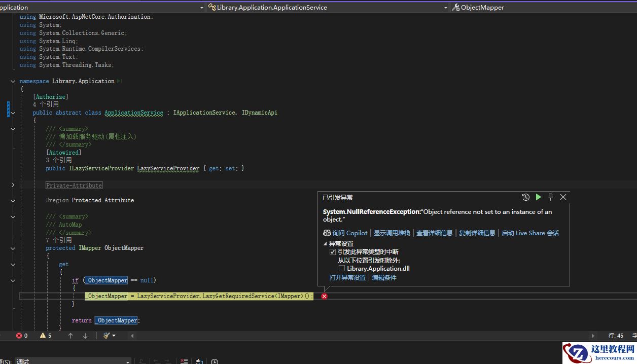The image size is (637, 364).
Task: Click the yellow warnings count indicator
Action: [43, 336]
